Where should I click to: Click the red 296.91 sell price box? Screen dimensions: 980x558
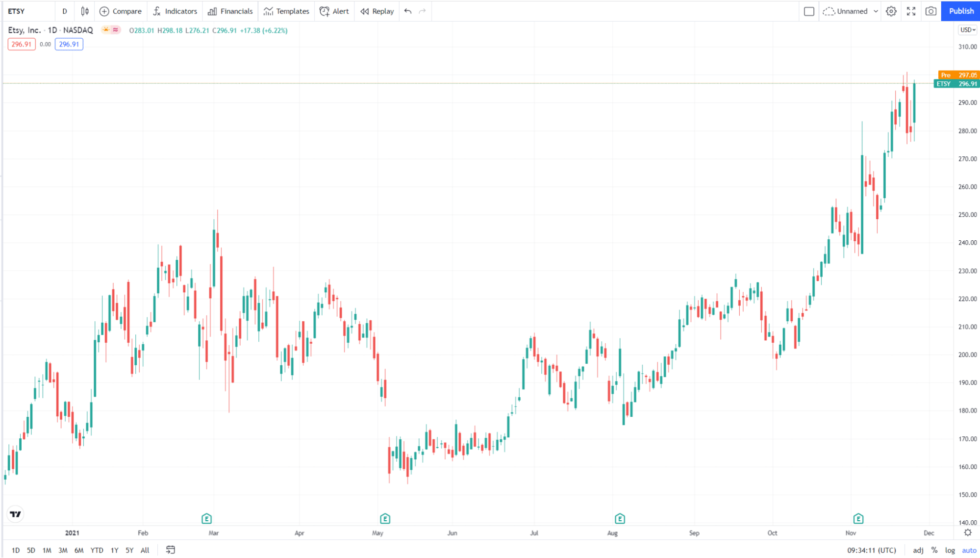pyautogui.click(x=22, y=44)
